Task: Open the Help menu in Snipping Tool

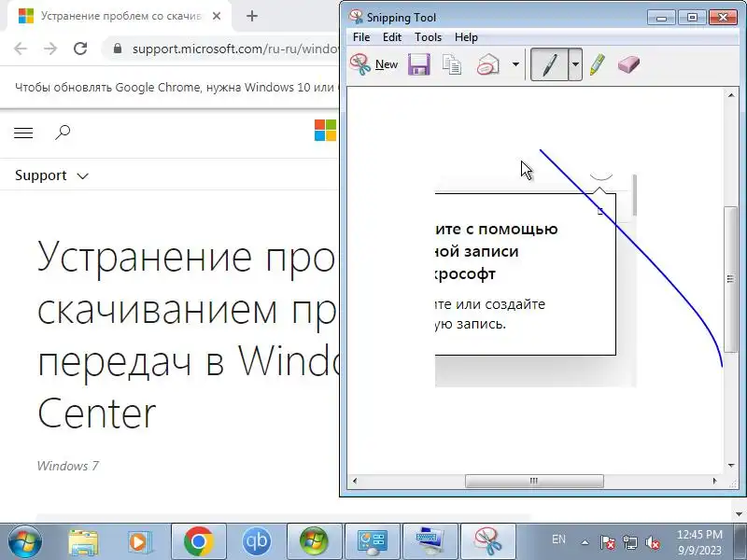Action: click(466, 37)
